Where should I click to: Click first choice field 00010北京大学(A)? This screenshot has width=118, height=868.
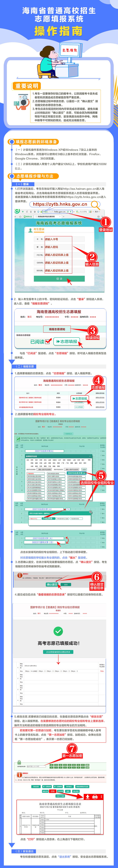(44, 451)
